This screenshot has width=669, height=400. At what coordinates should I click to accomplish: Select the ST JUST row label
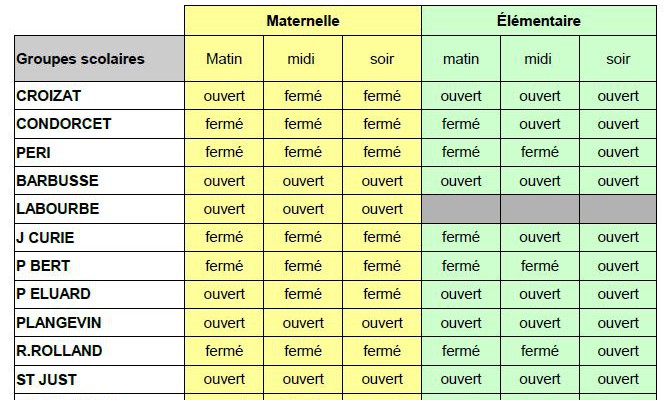pyautogui.click(x=99, y=379)
